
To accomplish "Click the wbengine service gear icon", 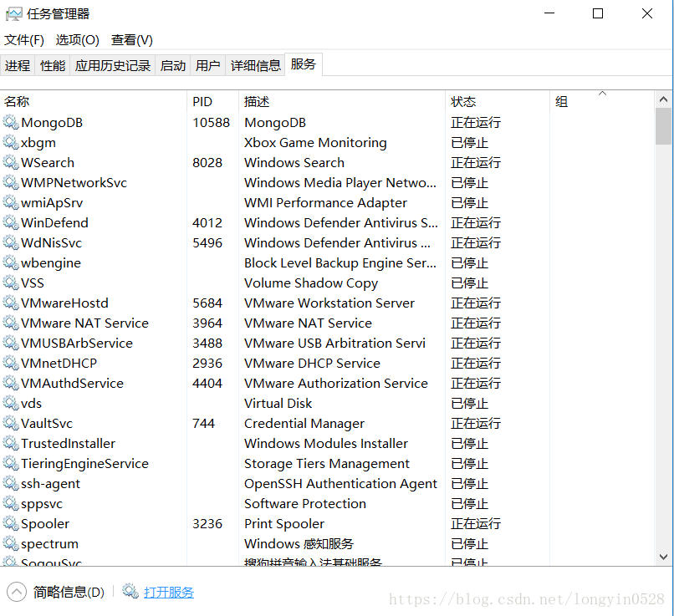I will (x=11, y=262).
